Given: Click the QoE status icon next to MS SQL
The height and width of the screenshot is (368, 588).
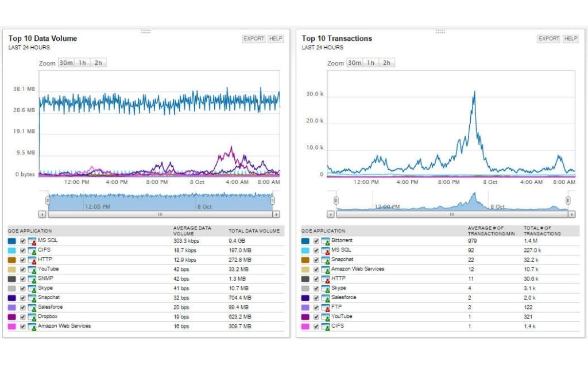Looking at the screenshot, I should (x=32, y=240).
